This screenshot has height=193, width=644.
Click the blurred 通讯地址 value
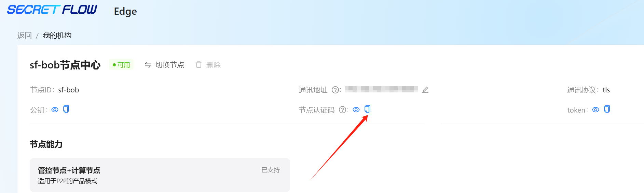[x=382, y=89]
